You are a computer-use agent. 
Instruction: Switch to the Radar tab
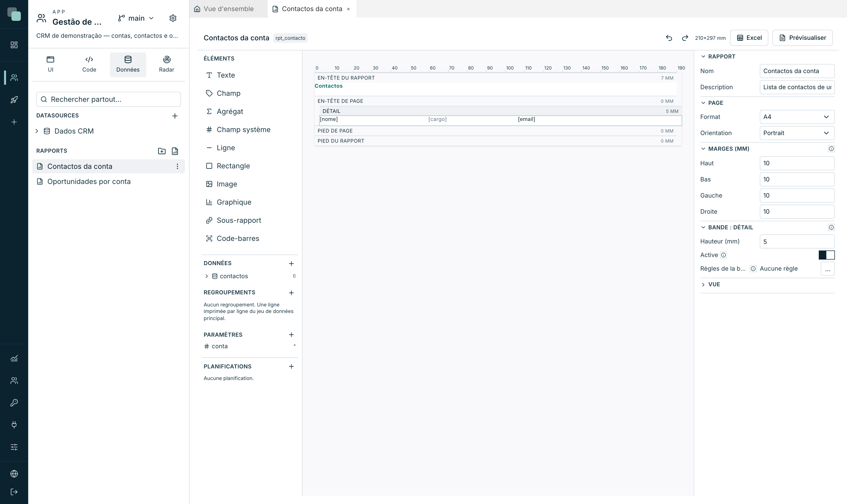click(166, 65)
